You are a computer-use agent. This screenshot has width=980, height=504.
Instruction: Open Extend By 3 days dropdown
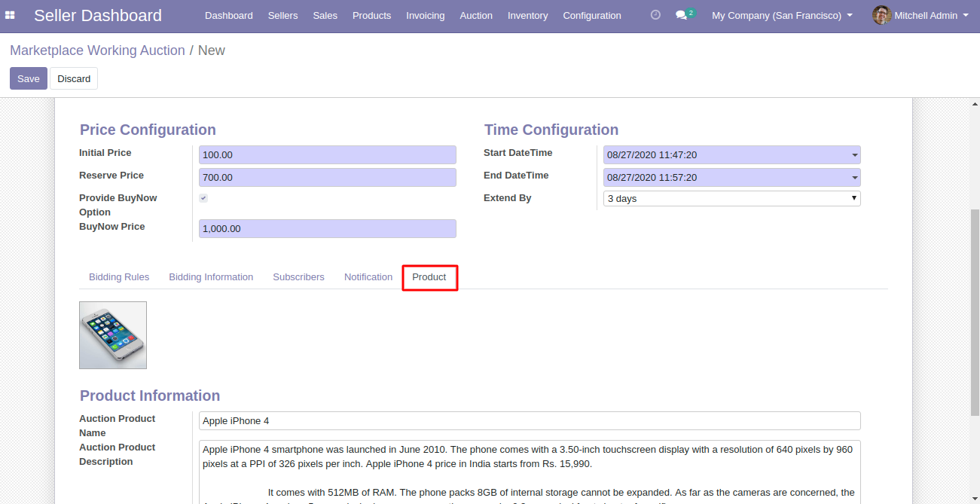pyautogui.click(x=732, y=198)
